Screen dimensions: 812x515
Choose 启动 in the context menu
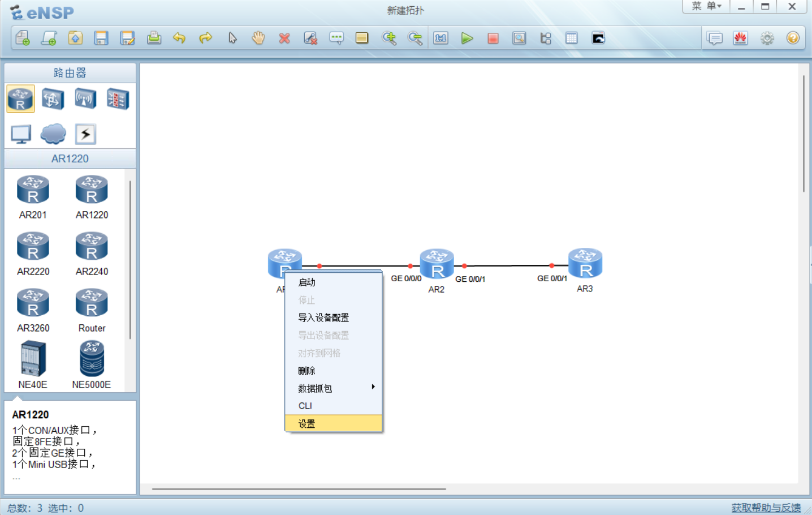334,282
